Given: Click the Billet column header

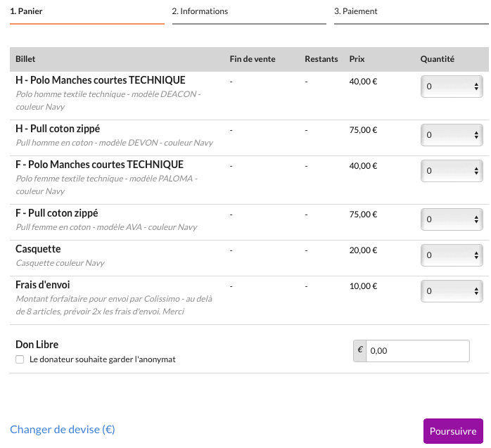Looking at the screenshot, I should (x=25, y=59).
